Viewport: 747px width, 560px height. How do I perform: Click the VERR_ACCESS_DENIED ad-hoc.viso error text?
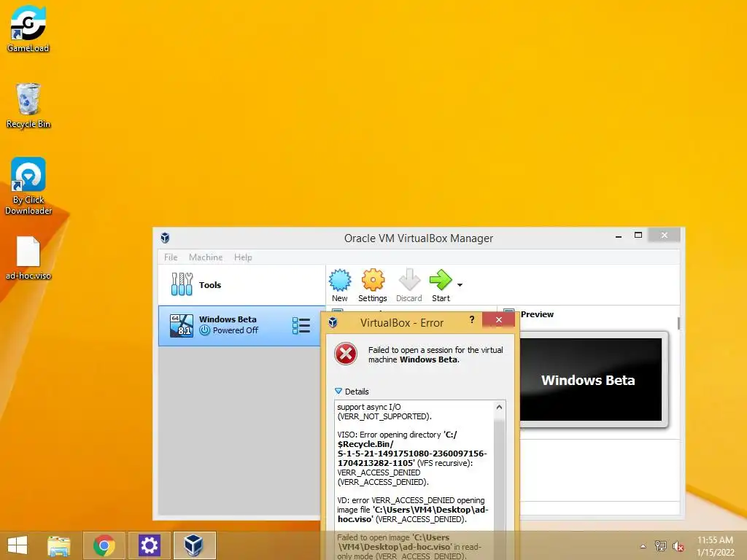click(x=413, y=510)
